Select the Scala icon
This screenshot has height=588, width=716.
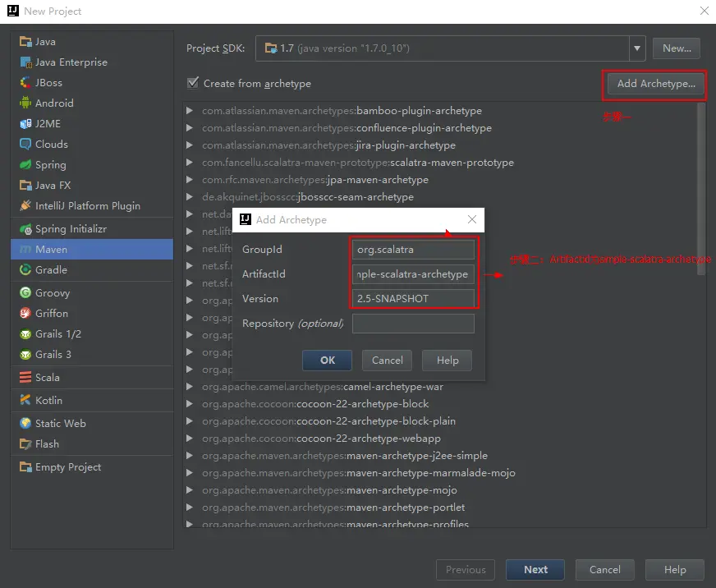click(x=25, y=378)
